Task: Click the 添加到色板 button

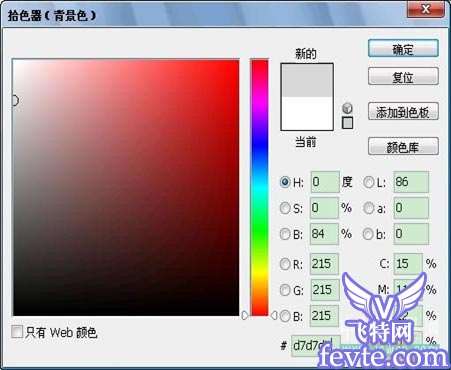Action: [x=403, y=112]
